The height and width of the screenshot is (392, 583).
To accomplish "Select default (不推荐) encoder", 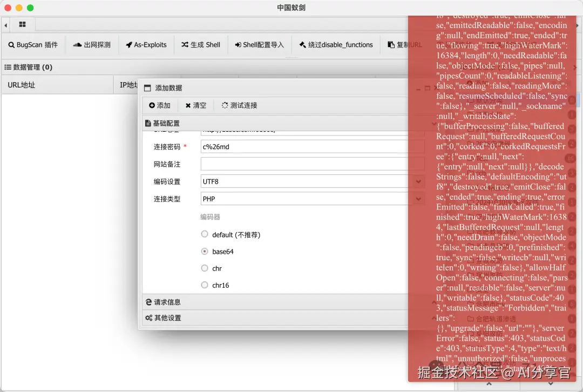I will tap(205, 234).
